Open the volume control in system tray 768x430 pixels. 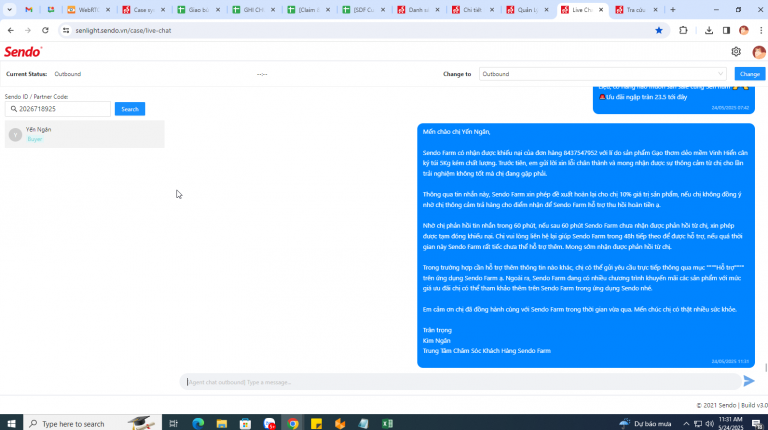coord(709,424)
